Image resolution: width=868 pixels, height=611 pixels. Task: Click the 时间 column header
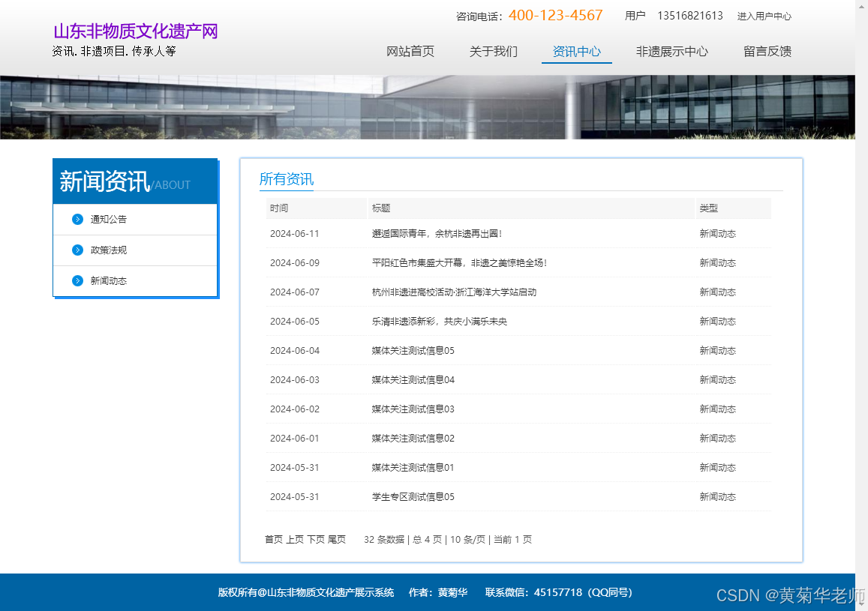[x=278, y=208]
